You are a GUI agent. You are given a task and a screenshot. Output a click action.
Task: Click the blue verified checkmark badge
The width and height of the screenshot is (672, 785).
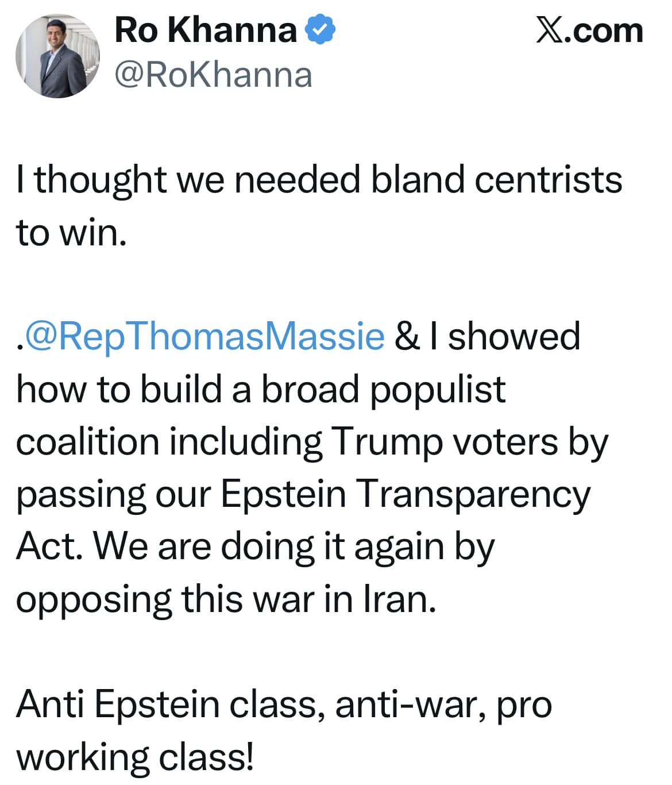point(320,30)
